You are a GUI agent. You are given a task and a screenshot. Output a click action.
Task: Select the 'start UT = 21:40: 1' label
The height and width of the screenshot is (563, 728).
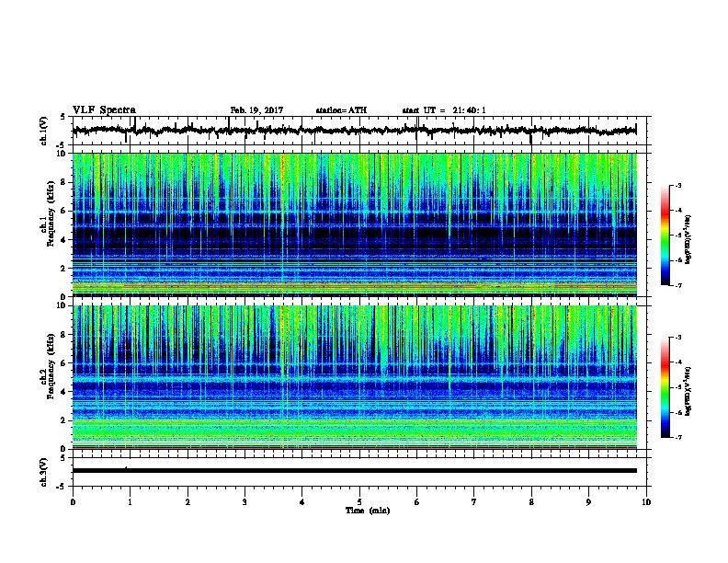[444, 110]
